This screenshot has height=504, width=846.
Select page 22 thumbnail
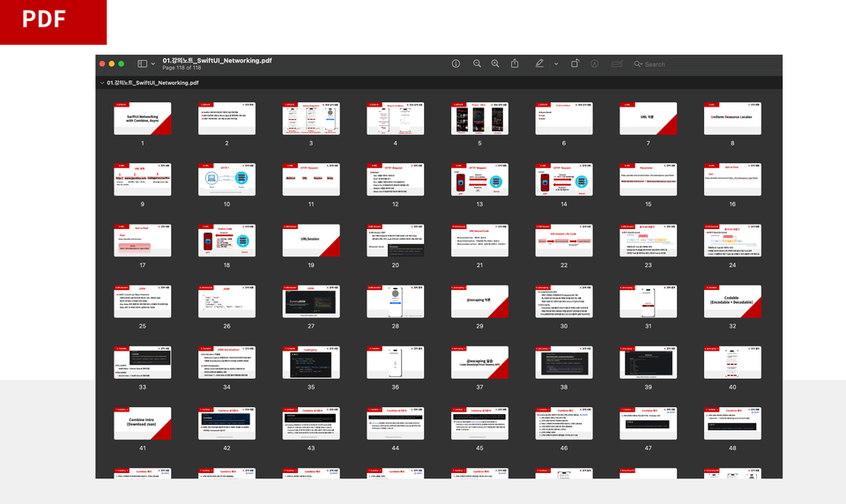(x=564, y=241)
